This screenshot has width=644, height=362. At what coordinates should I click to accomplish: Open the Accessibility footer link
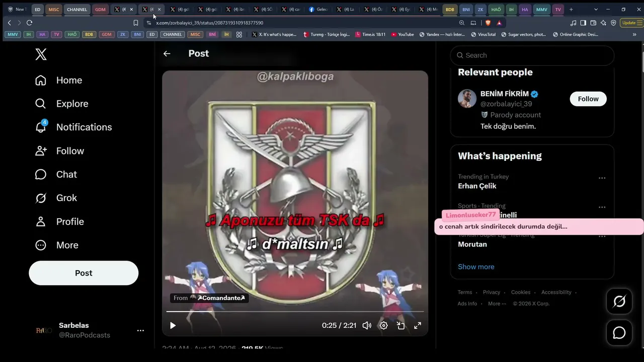556,293
